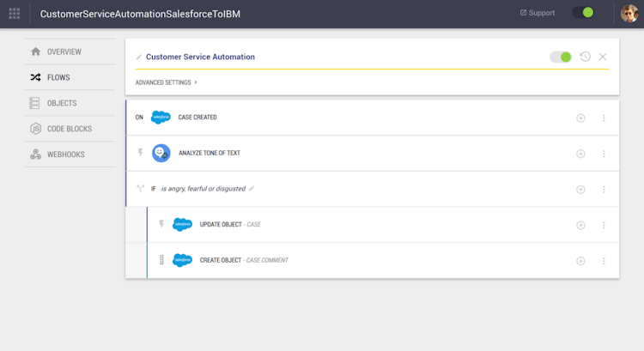Open Code Blocks section

pos(70,129)
